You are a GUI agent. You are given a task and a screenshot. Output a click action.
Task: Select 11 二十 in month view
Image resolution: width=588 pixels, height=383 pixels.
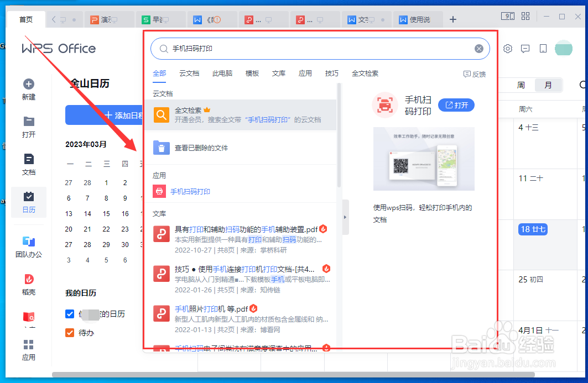pyautogui.click(x=530, y=179)
